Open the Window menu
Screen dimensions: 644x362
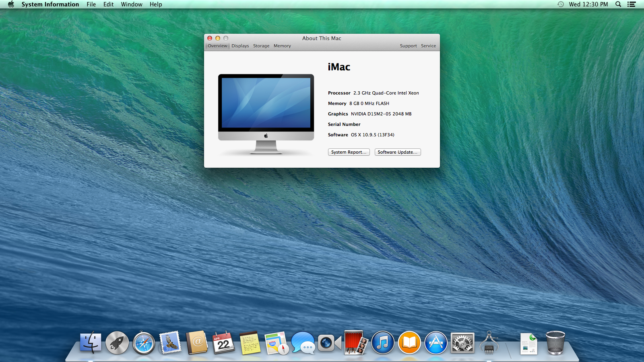click(x=132, y=4)
